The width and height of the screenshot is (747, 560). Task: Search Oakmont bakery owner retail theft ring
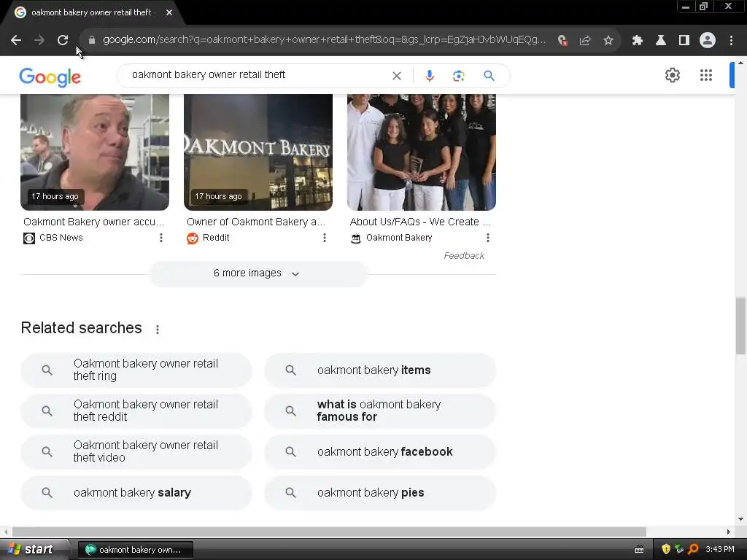pyautogui.click(x=136, y=370)
